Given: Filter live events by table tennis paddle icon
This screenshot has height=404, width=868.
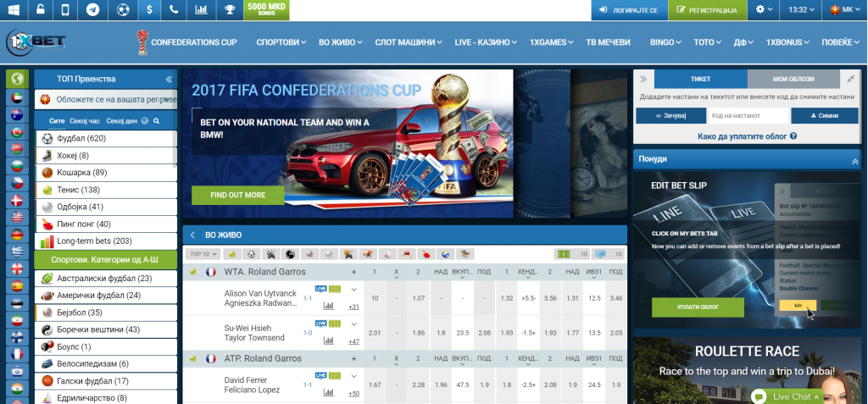Looking at the screenshot, I should [x=426, y=254].
